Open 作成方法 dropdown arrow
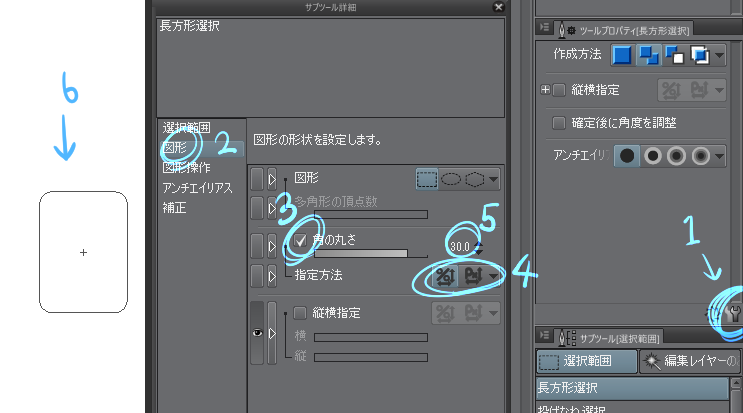This screenshot has width=743, height=413. [719, 55]
